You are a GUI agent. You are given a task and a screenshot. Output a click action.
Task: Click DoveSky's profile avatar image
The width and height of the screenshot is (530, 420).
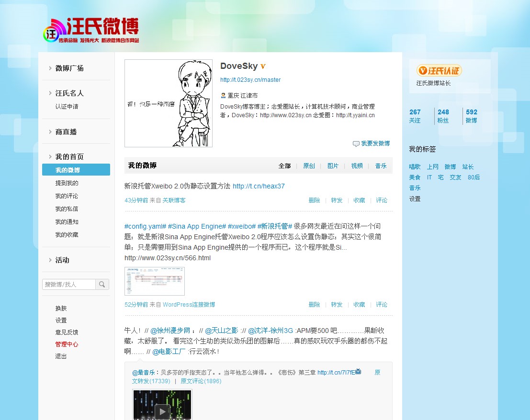tap(168, 103)
